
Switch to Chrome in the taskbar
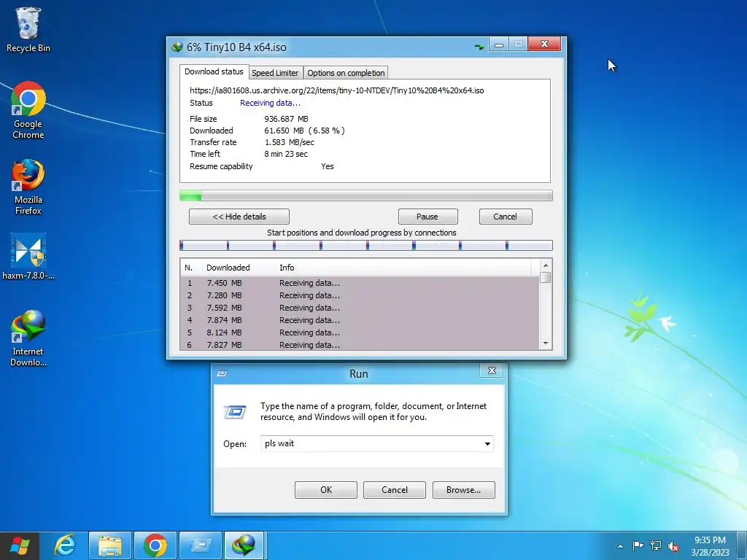pos(155,545)
